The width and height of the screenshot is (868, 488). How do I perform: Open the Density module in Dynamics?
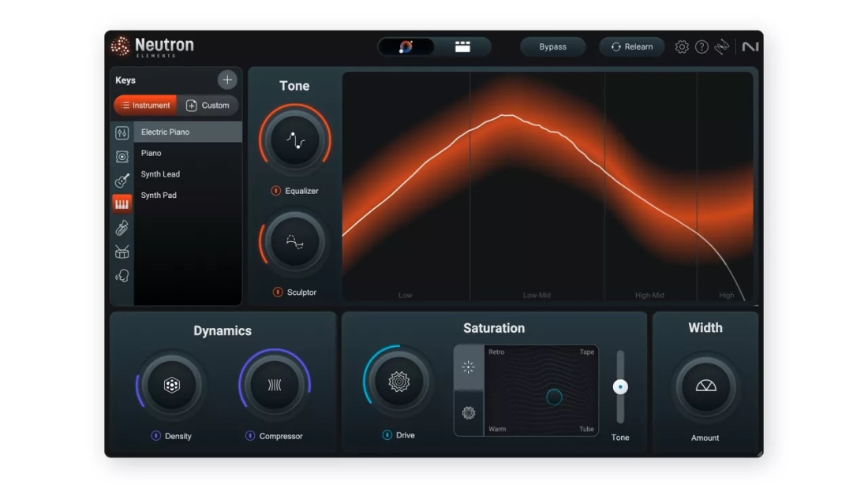coord(172,385)
